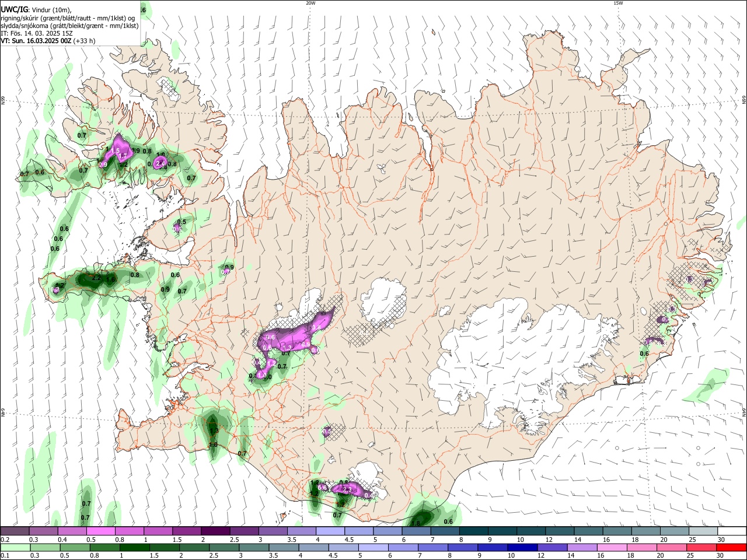This screenshot has height=560, width=747.
Task: Click the '20W' longitude label
Action: [310, 3]
